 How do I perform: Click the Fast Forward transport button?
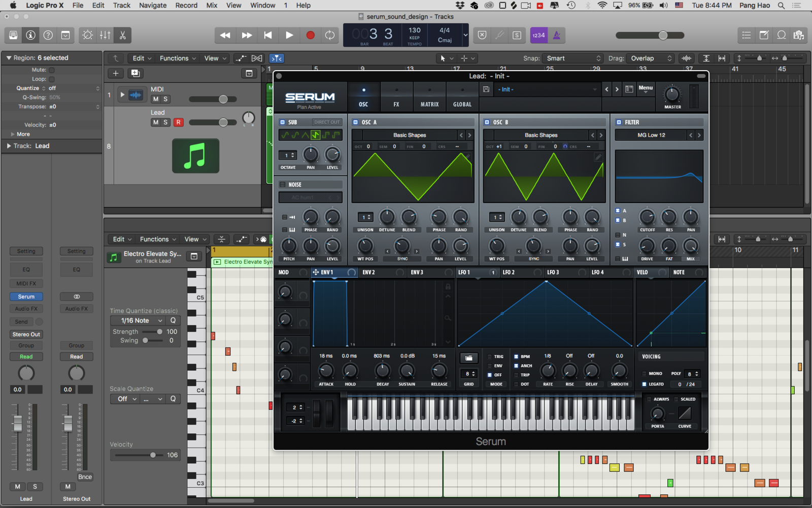(x=247, y=35)
